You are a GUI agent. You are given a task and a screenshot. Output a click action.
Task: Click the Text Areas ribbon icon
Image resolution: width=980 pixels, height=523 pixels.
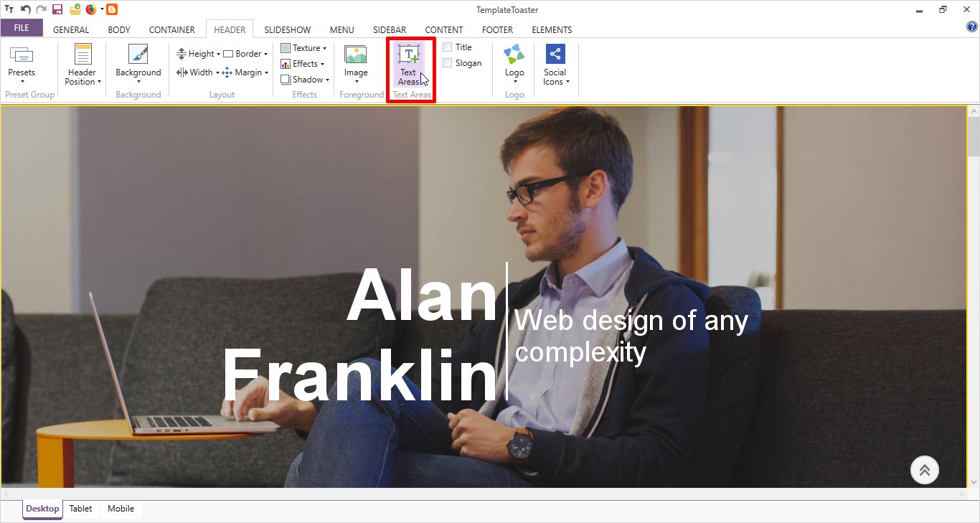coord(408,55)
